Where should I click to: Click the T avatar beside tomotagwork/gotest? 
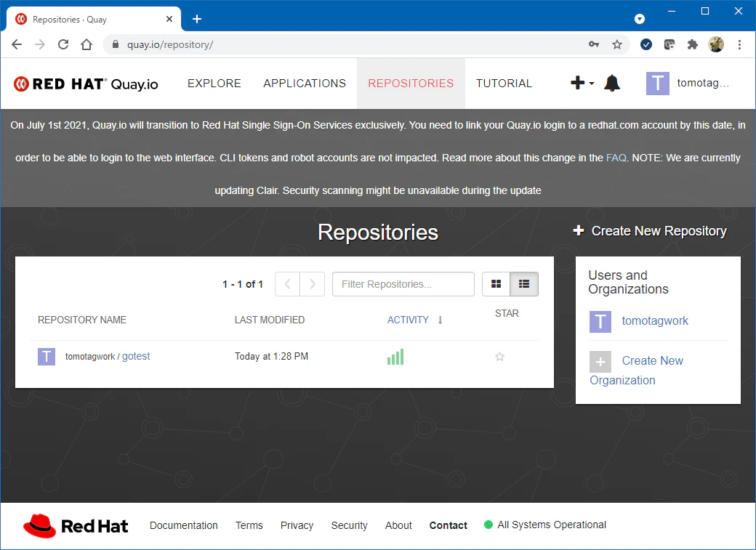click(47, 357)
